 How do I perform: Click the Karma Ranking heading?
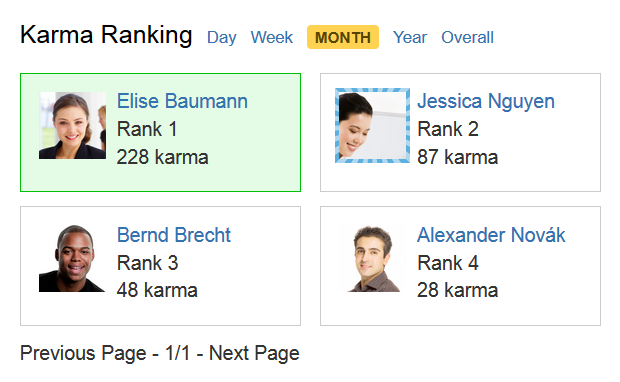(106, 35)
